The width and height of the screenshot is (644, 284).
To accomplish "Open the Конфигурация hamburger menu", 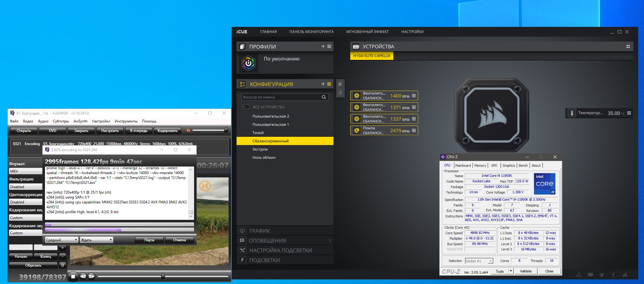I will click(329, 84).
